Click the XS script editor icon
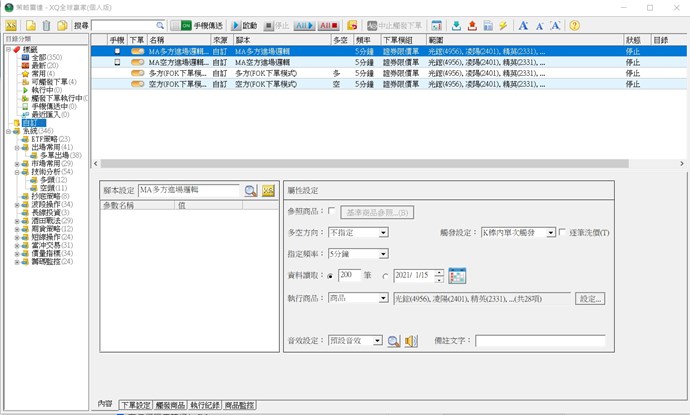The width and height of the screenshot is (690, 415). click(x=11, y=25)
